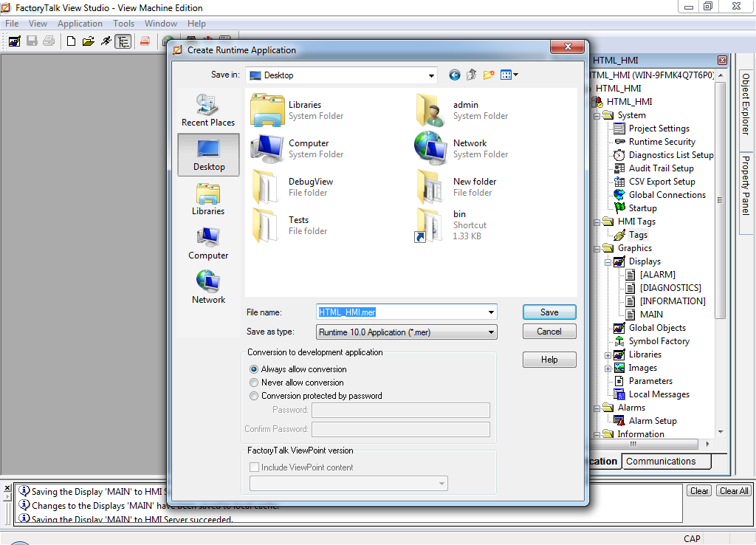Toggle the Explorer tree toolbar icon
Image resolution: width=756 pixels, height=545 pixels.
[123, 41]
